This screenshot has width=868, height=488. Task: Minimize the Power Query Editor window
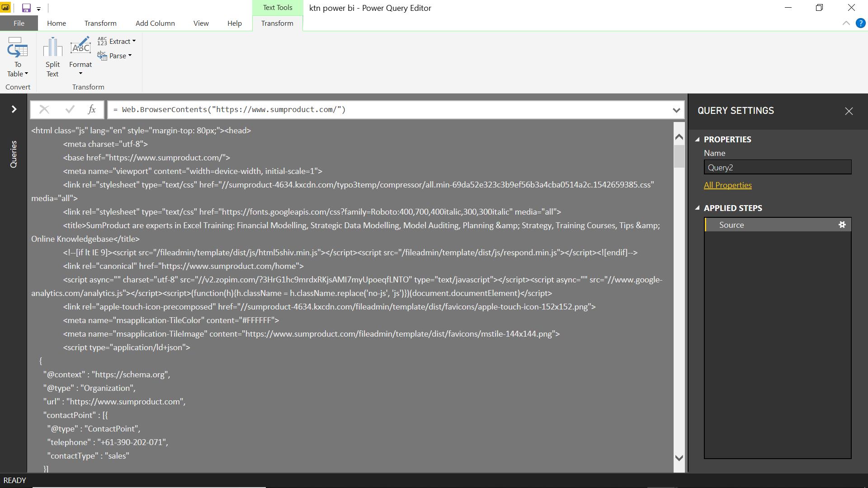coord(788,8)
